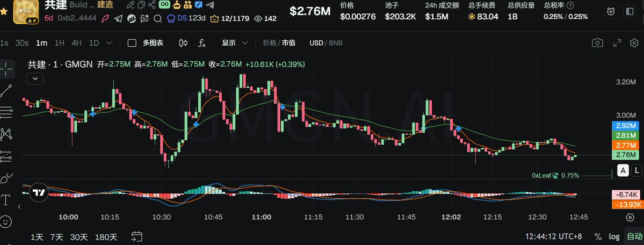Switch currency to USD

point(316,43)
